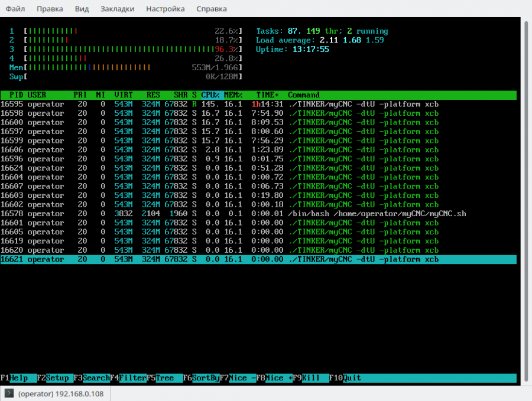Click the F4 Filter button
532x401 pixels.
pyautogui.click(x=133, y=378)
